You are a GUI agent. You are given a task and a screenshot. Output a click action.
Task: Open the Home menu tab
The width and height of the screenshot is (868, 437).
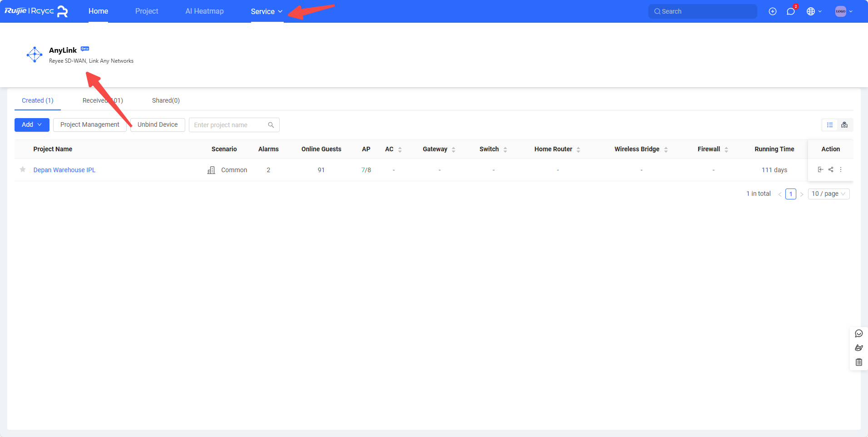(98, 11)
